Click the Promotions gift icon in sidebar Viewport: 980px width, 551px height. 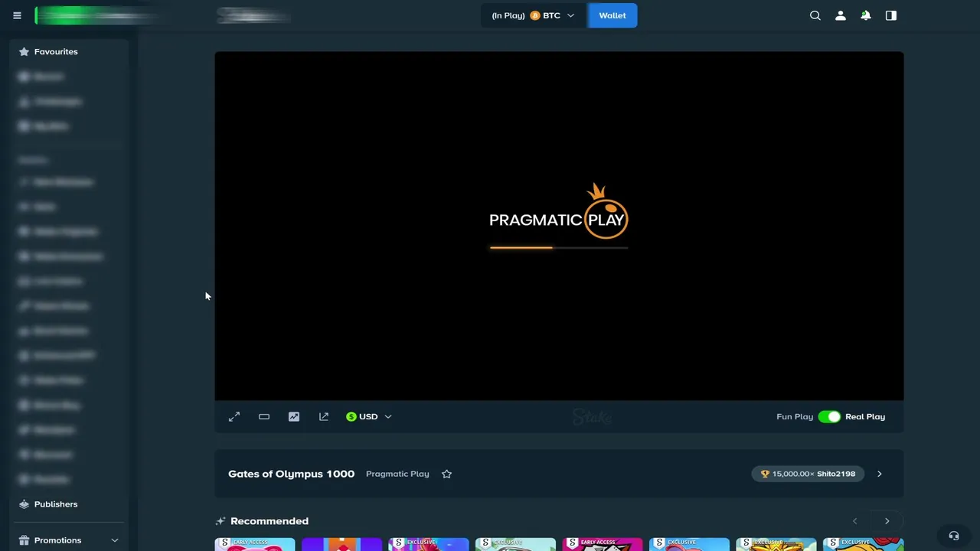[x=24, y=540]
